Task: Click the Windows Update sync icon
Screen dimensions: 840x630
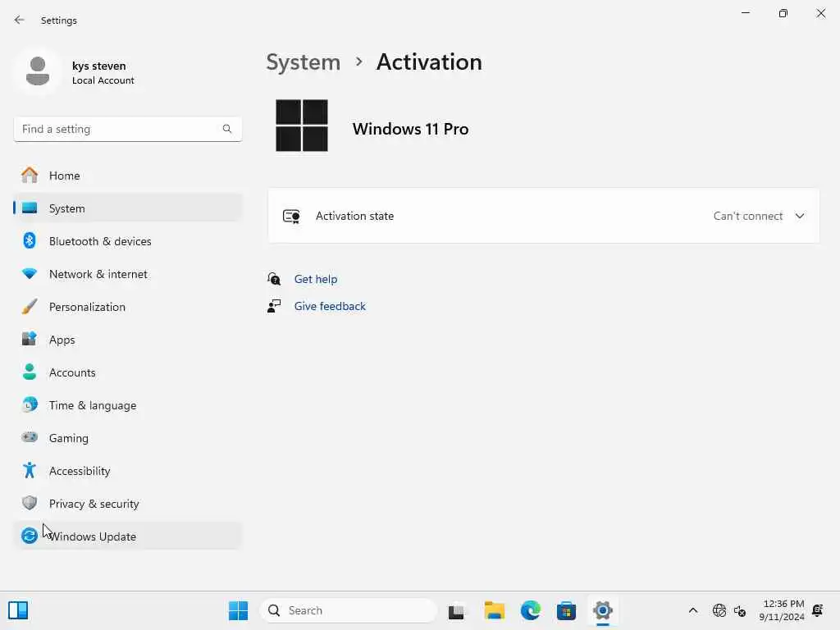Action: 30,536
